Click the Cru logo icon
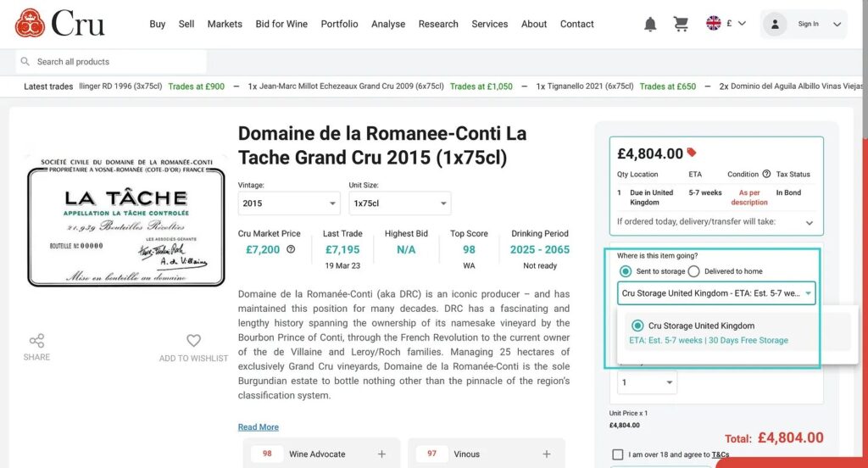This screenshot has width=868, height=468. [30, 23]
